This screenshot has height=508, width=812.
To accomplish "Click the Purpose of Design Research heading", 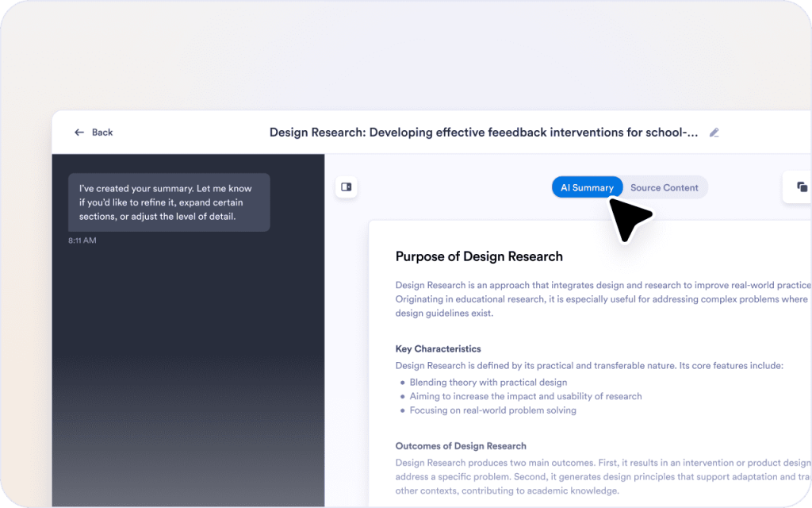I will point(479,256).
